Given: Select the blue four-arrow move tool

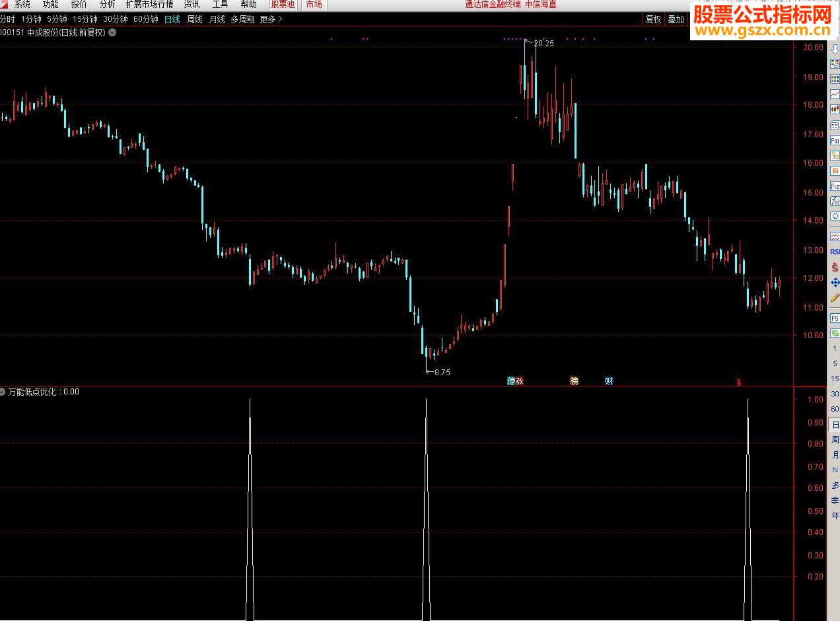Looking at the screenshot, I should tap(835, 282).
